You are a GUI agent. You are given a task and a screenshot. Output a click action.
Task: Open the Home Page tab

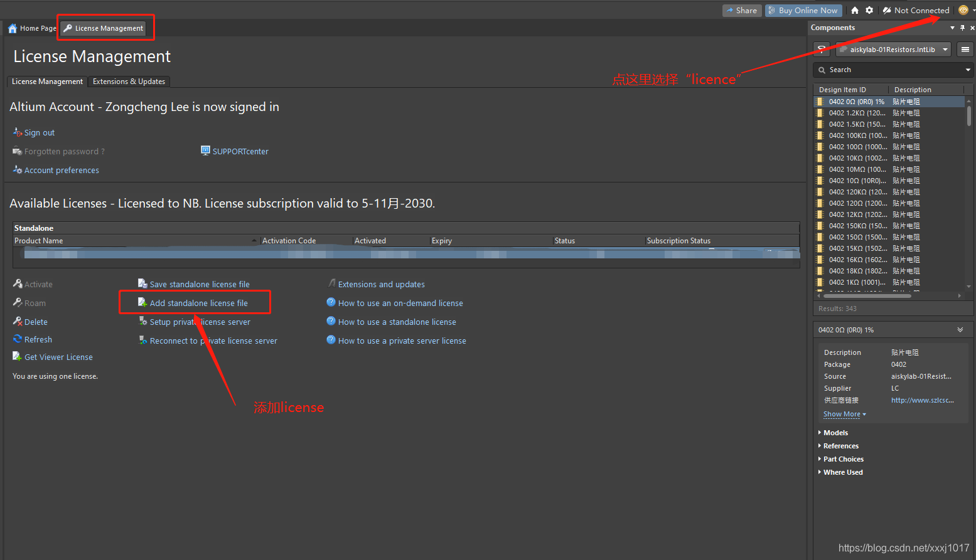click(x=32, y=28)
